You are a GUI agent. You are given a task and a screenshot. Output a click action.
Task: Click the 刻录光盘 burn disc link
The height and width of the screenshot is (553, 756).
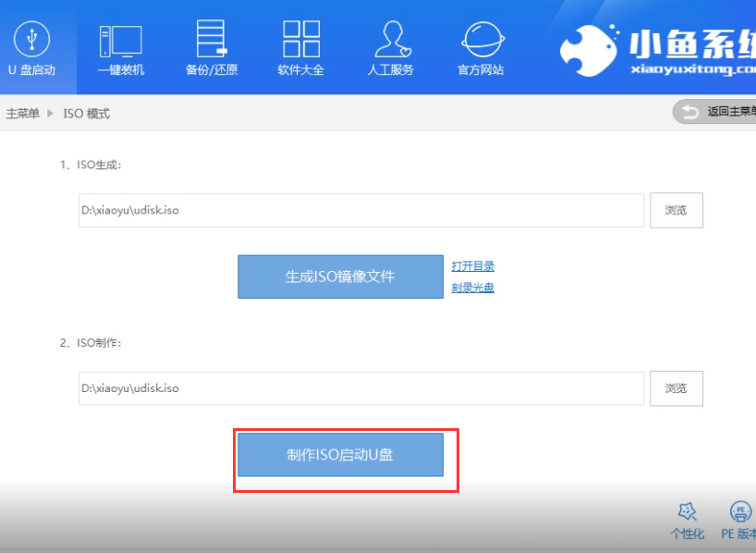coord(472,288)
